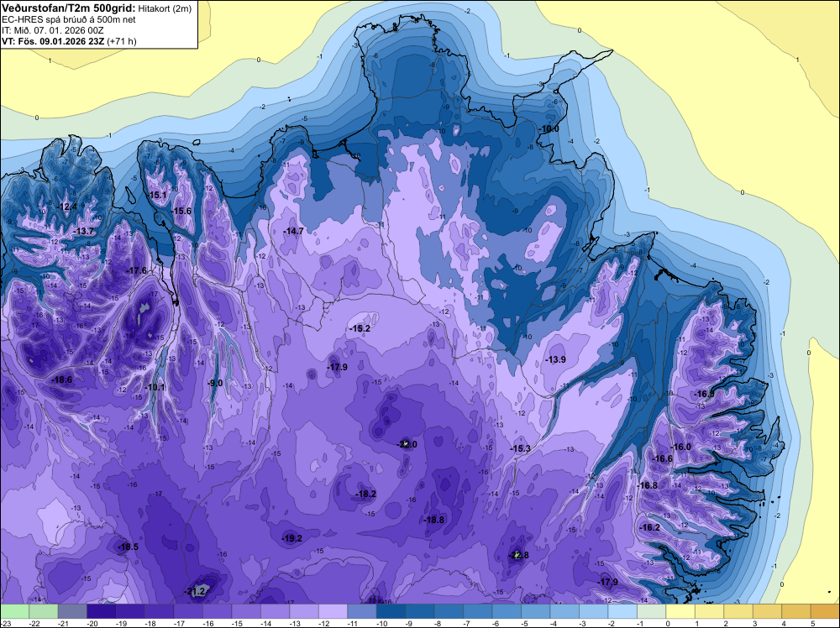The image size is (840, 628).
Task: Click the -19.2 temperature label
Action: point(292,539)
